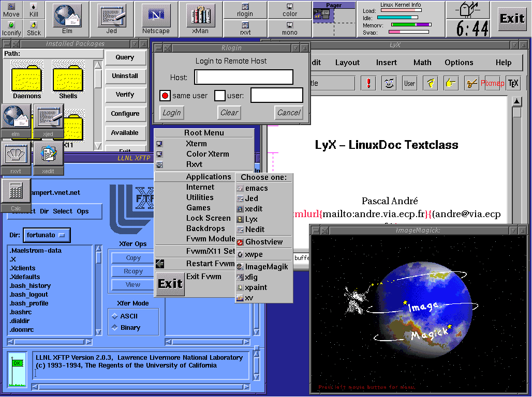The height and width of the screenshot is (397, 532).
Task: Select emacs from the Choose one menu
Action: [264, 188]
